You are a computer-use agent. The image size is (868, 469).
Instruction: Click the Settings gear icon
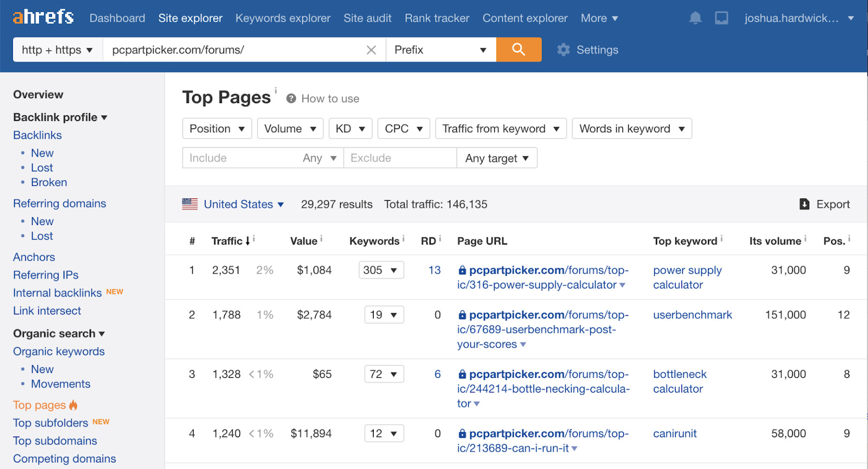pos(564,50)
